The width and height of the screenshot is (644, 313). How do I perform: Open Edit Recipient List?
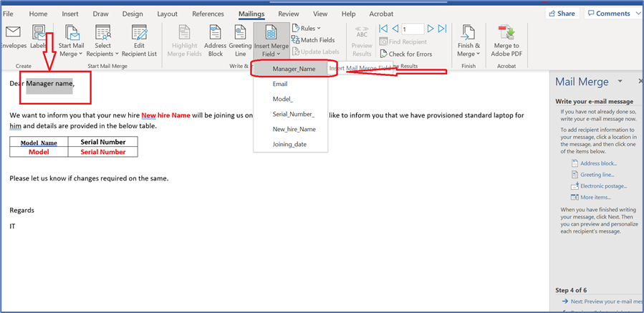click(x=139, y=41)
